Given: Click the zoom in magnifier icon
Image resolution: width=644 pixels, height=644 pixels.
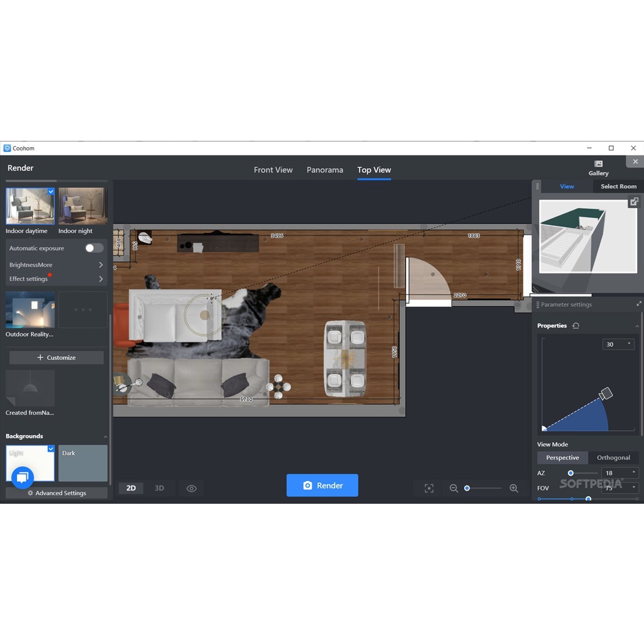Looking at the screenshot, I should pos(513,488).
